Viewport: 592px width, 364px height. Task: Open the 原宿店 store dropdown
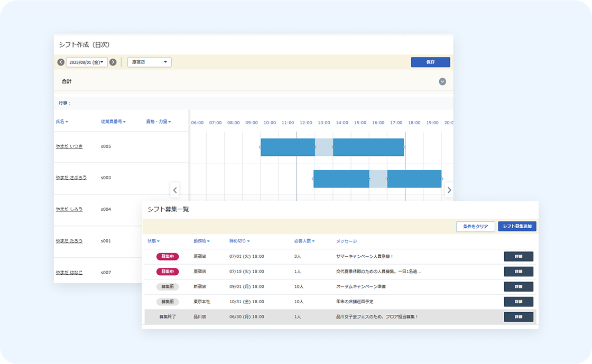[149, 62]
